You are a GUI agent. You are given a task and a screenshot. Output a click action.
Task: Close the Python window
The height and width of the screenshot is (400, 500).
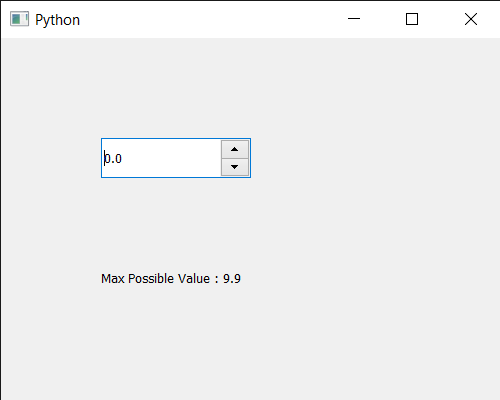point(471,19)
